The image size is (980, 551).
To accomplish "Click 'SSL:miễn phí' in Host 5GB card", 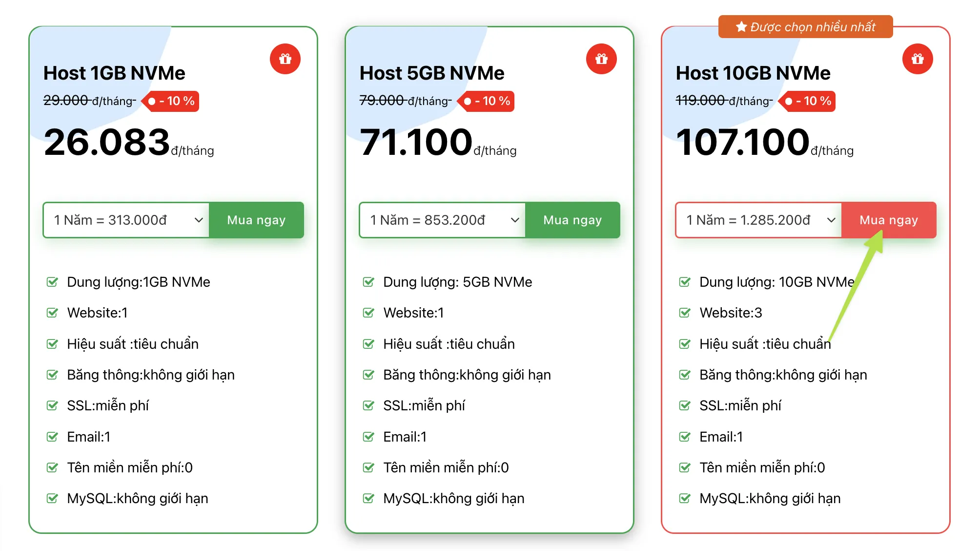I will pos(424,405).
